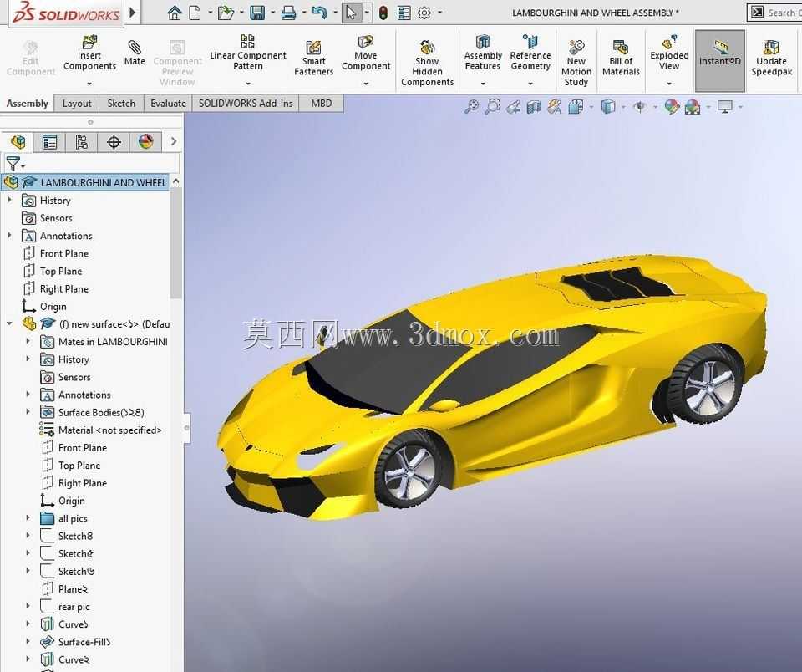Open DisplayManager color sphere tab
The width and height of the screenshot is (802, 672).
pyautogui.click(x=145, y=142)
